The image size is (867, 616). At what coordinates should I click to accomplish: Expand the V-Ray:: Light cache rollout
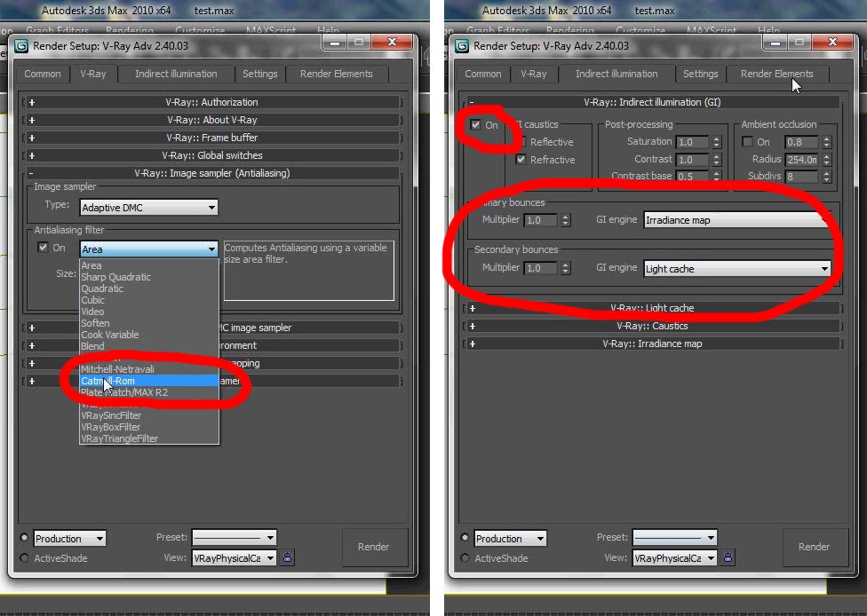click(652, 308)
